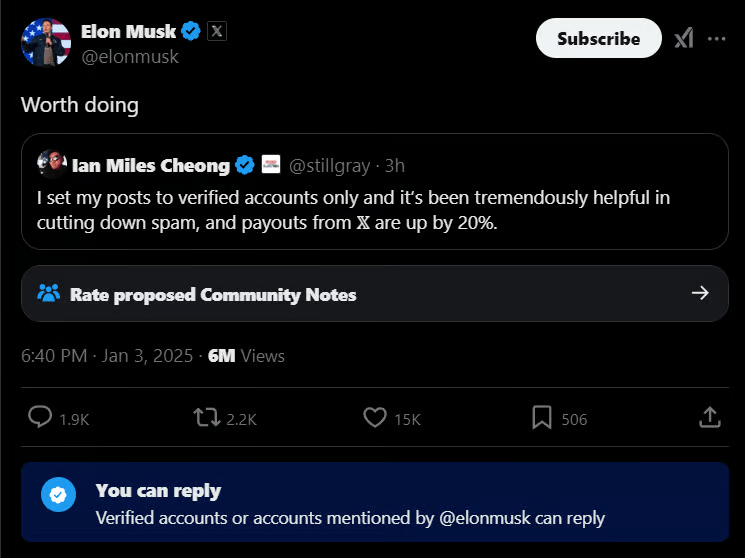Viewport: 745px width, 558px height.
Task: Click the You can reply checkmark icon
Action: (59, 495)
